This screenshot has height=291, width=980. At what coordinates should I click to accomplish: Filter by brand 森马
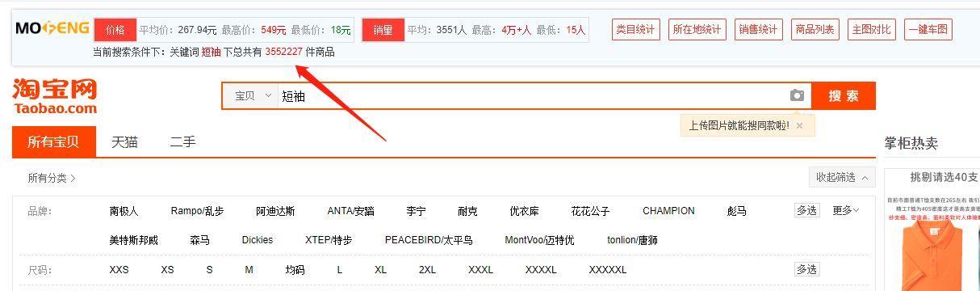pos(199,240)
